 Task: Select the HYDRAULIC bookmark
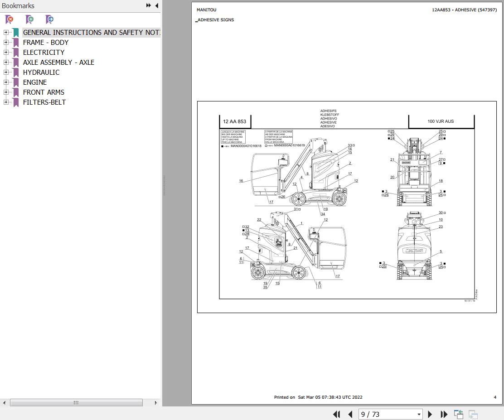[x=41, y=72]
